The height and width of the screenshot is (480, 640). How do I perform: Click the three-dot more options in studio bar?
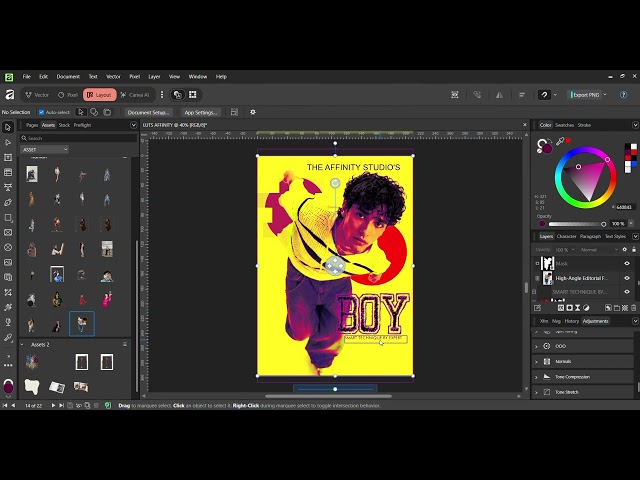point(162,95)
